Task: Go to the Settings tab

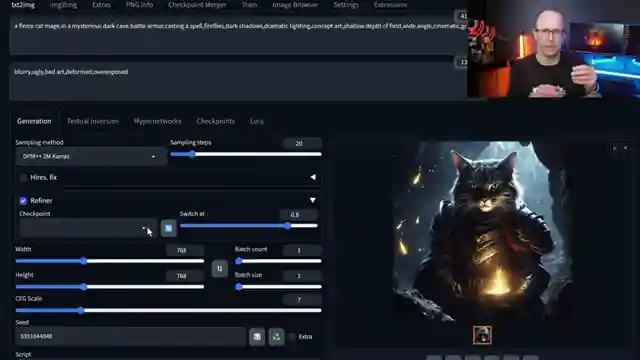Action: coord(346,5)
